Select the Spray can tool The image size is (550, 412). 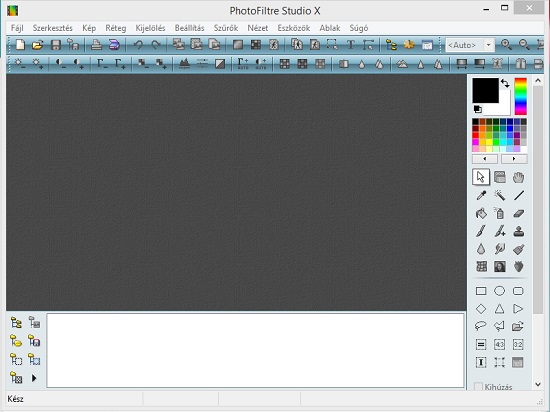[499, 213]
